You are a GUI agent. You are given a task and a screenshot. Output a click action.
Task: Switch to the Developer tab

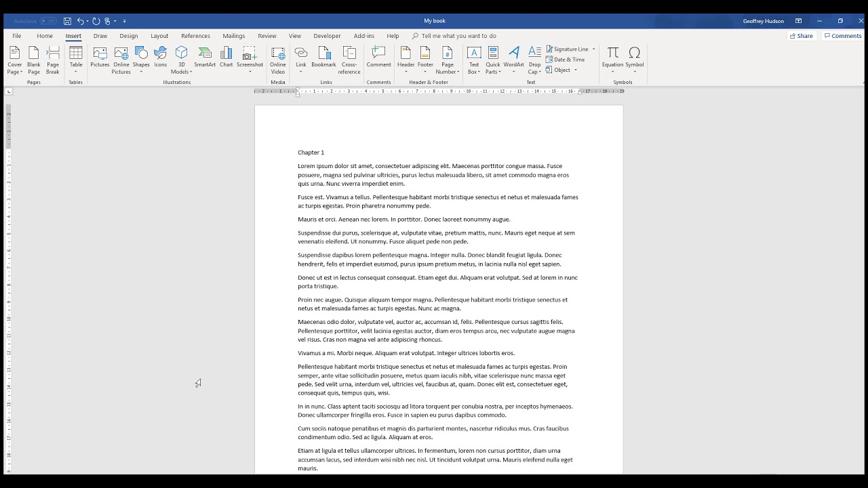tap(328, 36)
